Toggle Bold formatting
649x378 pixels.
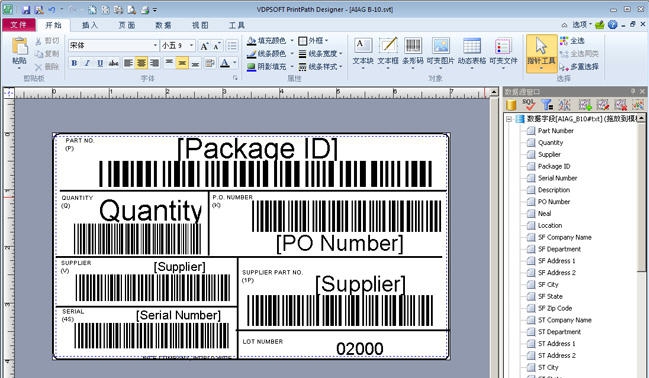(74, 63)
